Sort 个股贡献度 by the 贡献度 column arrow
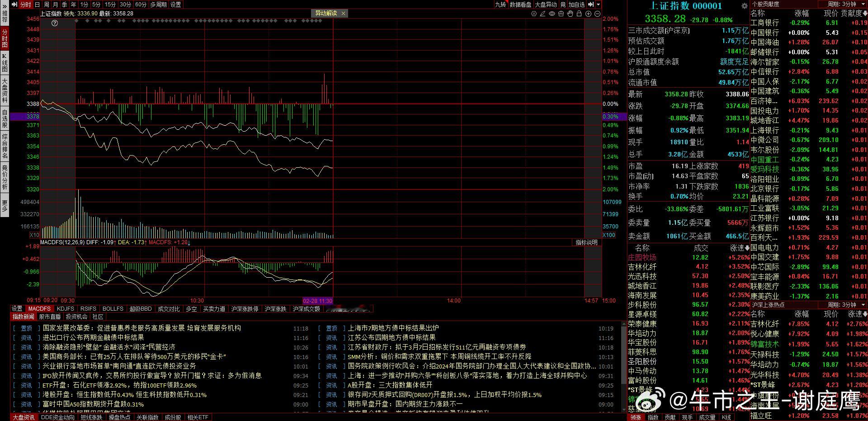 click(x=865, y=14)
